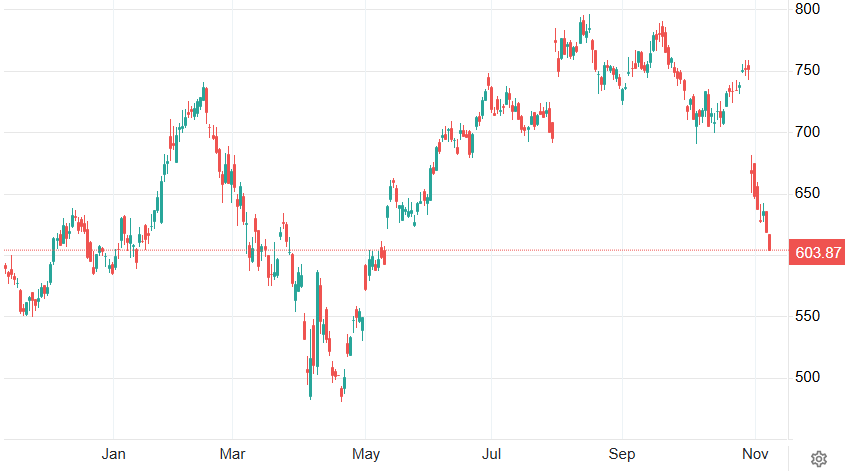This screenshot has height=471, width=845.
Task: Select the Jul label on the time axis
Action: pyautogui.click(x=490, y=454)
